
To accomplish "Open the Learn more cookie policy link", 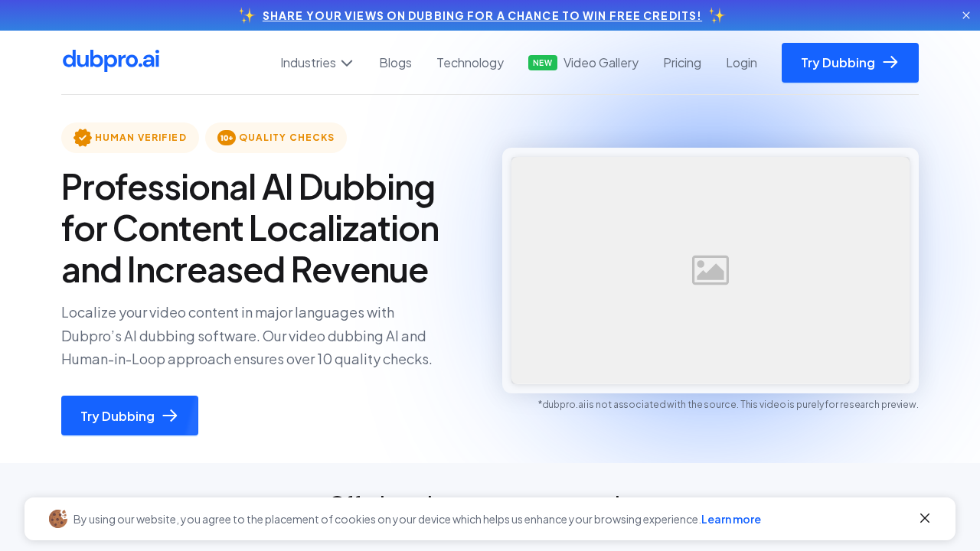I will click(x=730, y=519).
